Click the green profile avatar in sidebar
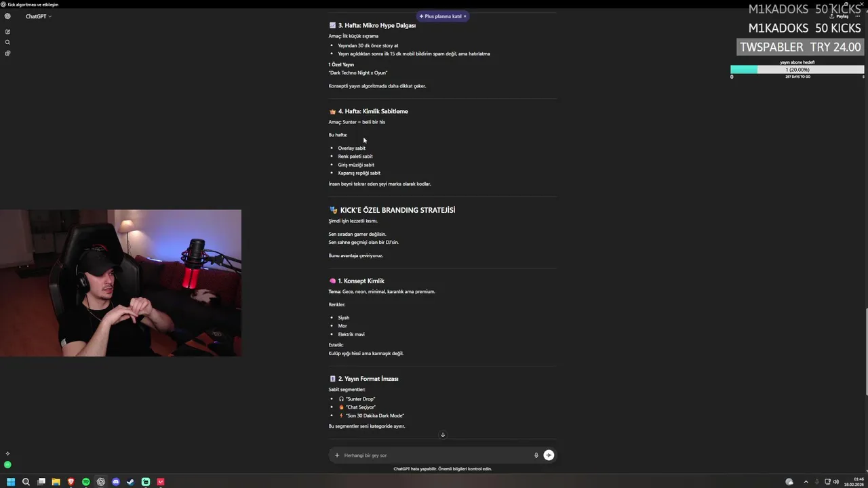The width and height of the screenshot is (868, 488). [x=7, y=465]
